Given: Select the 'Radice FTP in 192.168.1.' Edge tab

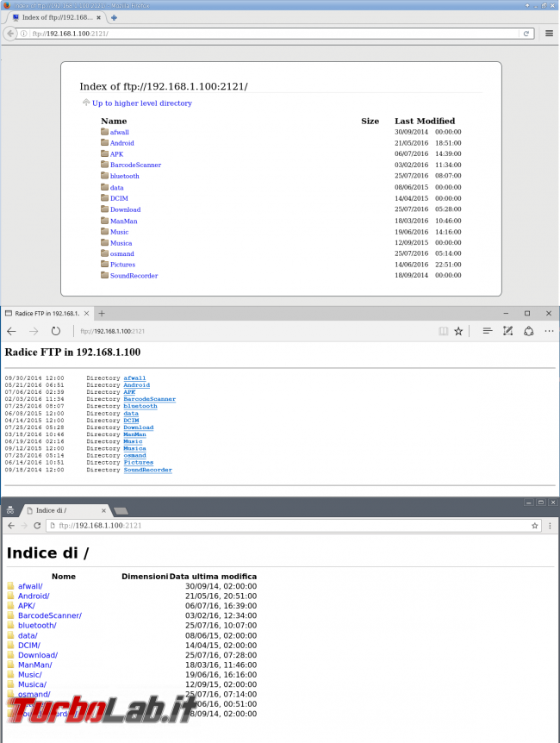Looking at the screenshot, I should (x=47, y=313).
